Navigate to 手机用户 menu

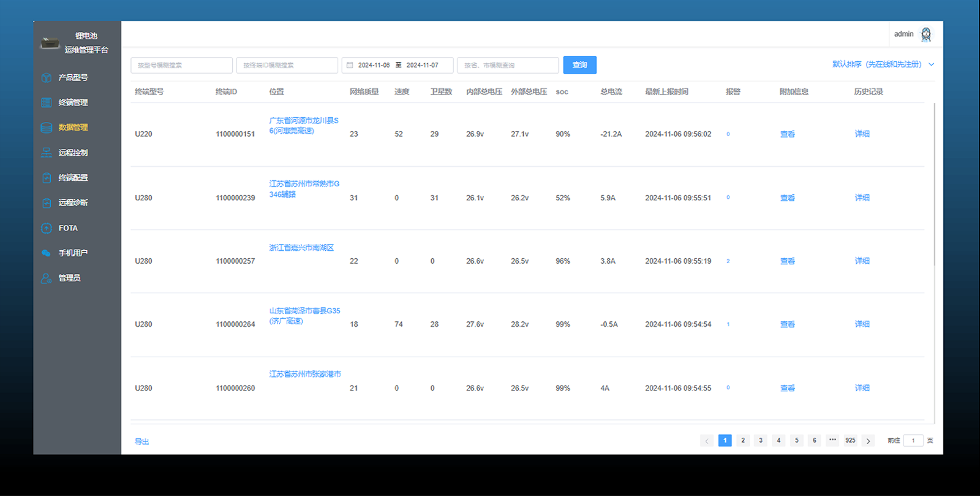(73, 253)
